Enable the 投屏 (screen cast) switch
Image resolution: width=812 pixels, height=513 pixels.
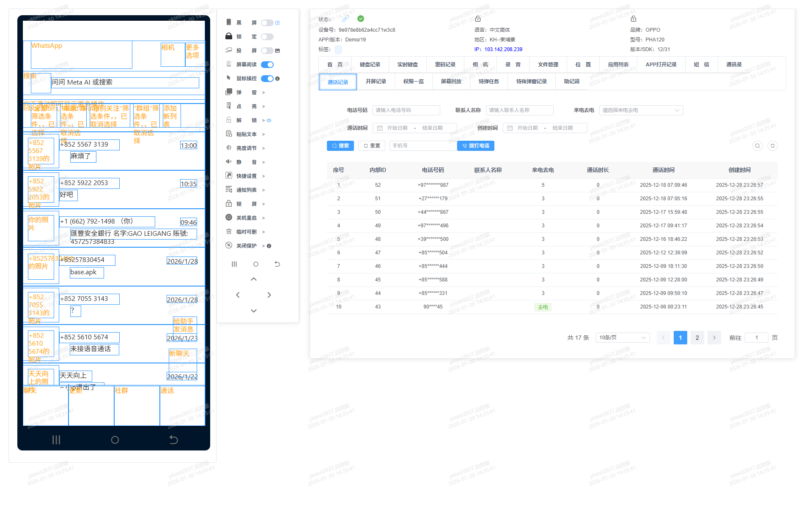267,51
